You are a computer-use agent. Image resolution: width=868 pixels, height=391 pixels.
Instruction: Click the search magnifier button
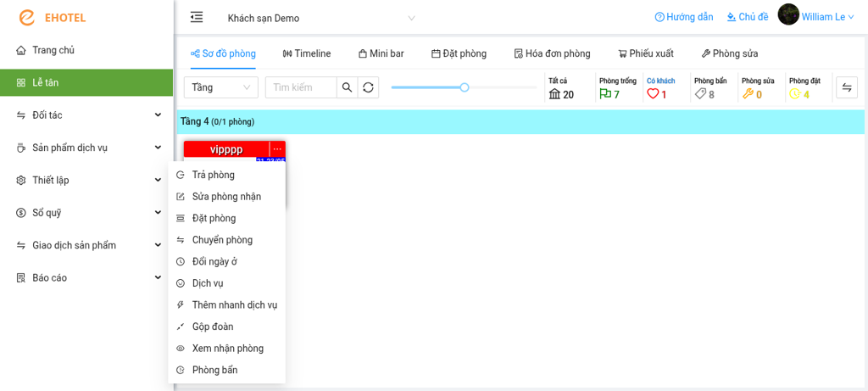[x=347, y=87]
